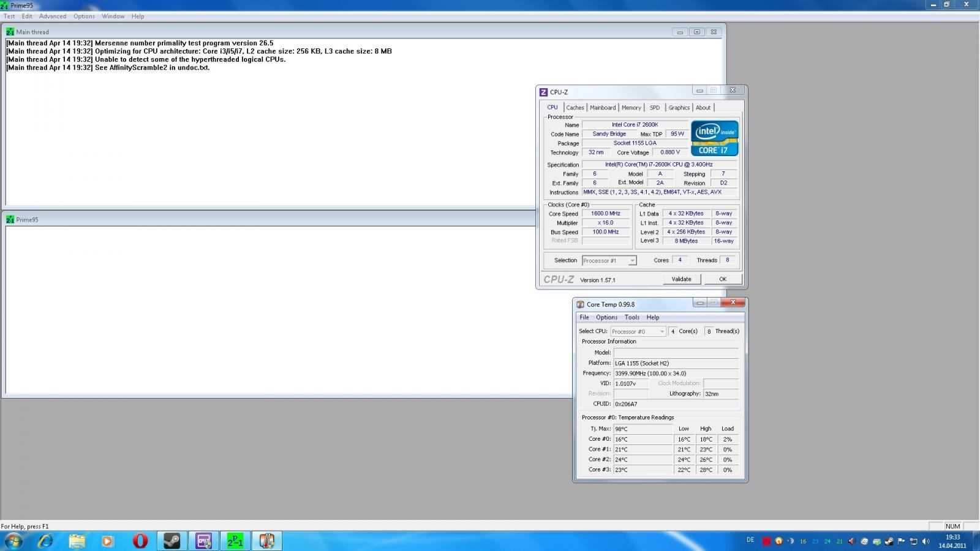Screen dimensions: 980x551
Task: Click the Validate button in CPU-Z
Action: (x=681, y=279)
